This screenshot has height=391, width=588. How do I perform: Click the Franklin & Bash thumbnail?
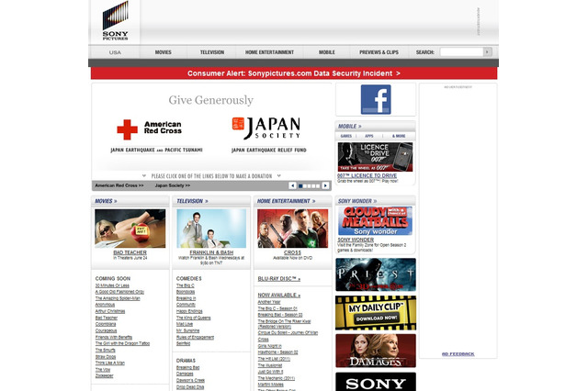pyautogui.click(x=211, y=229)
